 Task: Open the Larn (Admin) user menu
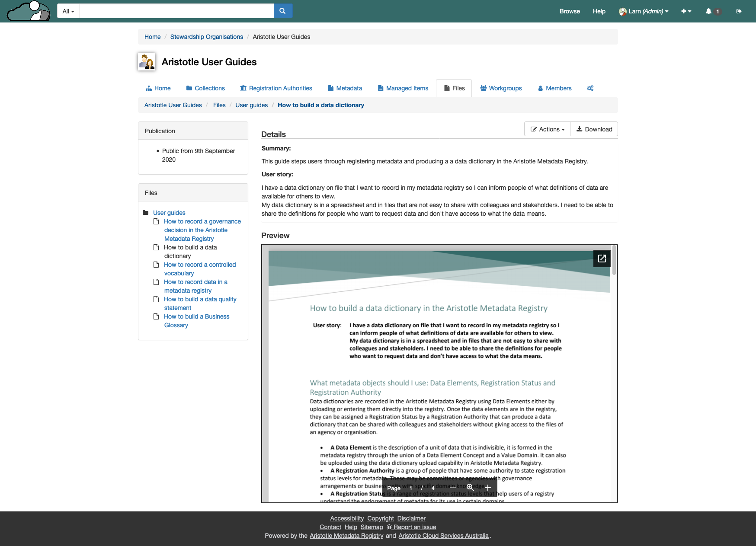[x=644, y=11]
